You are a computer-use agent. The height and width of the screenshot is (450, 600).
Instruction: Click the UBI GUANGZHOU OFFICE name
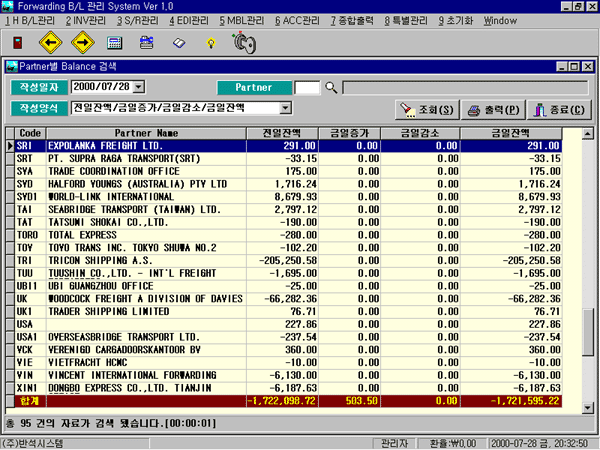click(101, 286)
